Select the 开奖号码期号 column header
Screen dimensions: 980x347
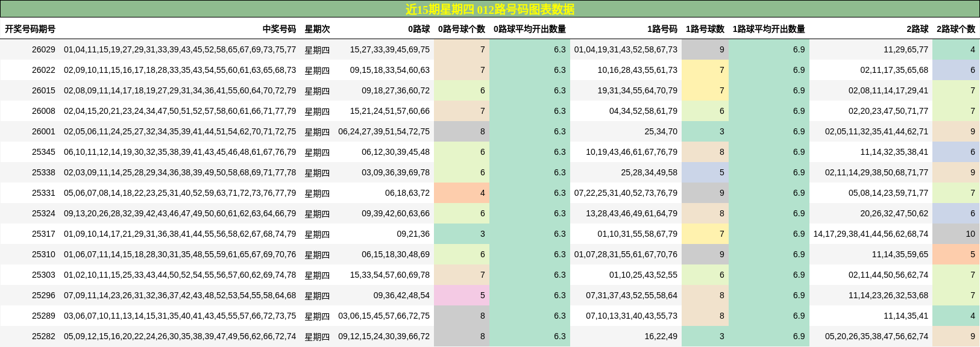(30, 29)
